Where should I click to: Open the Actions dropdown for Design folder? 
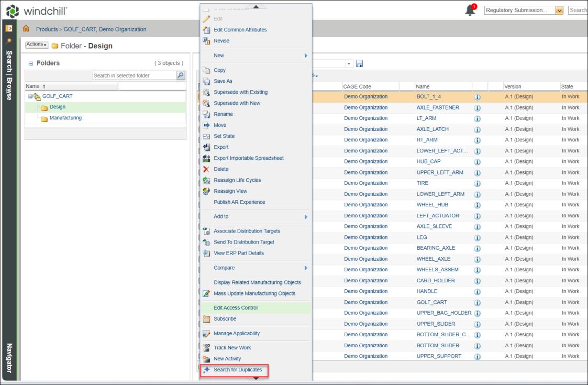click(x=37, y=45)
